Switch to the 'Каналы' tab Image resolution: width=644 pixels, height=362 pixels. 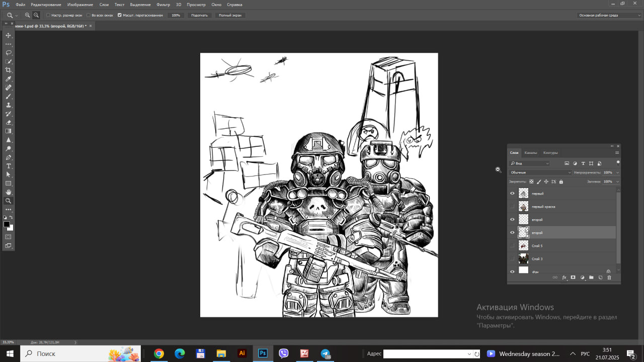click(531, 153)
